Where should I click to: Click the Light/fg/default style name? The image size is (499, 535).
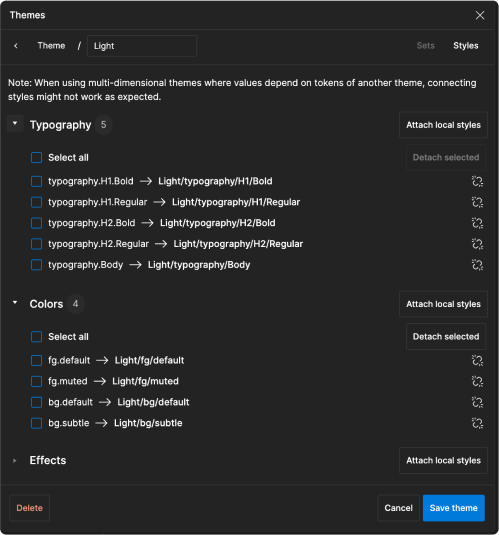[x=149, y=360]
